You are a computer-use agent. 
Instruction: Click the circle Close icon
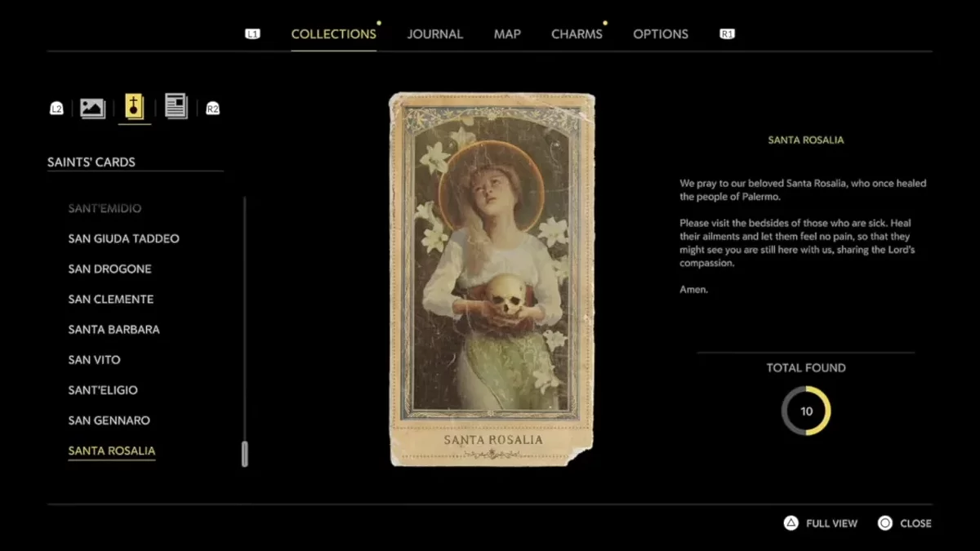click(x=885, y=523)
